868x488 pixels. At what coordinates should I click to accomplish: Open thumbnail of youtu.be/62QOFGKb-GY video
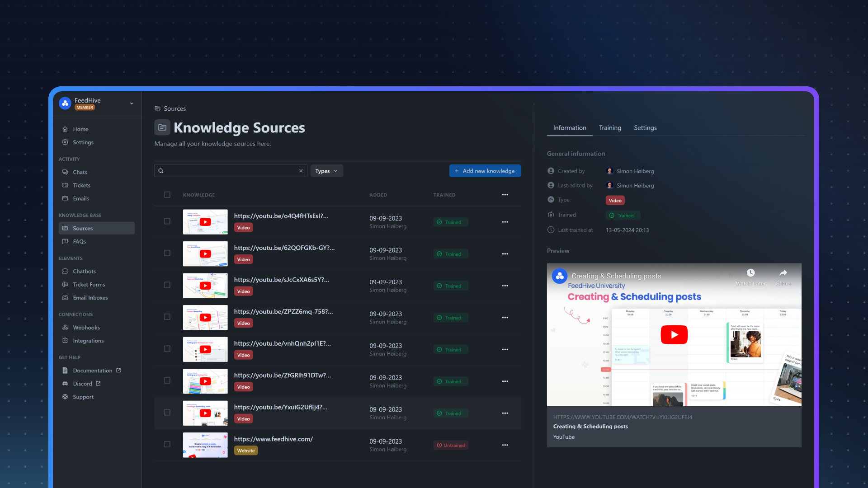pyautogui.click(x=205, y=254)
